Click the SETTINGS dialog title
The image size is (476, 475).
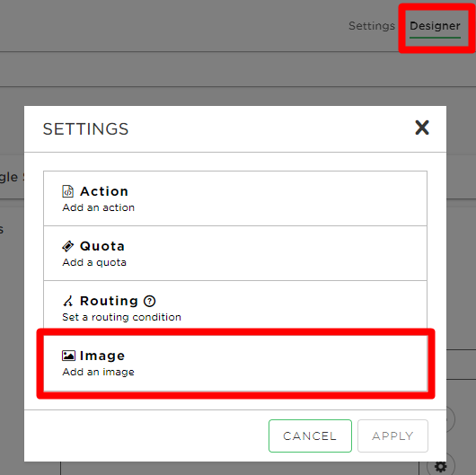point(85,129)
